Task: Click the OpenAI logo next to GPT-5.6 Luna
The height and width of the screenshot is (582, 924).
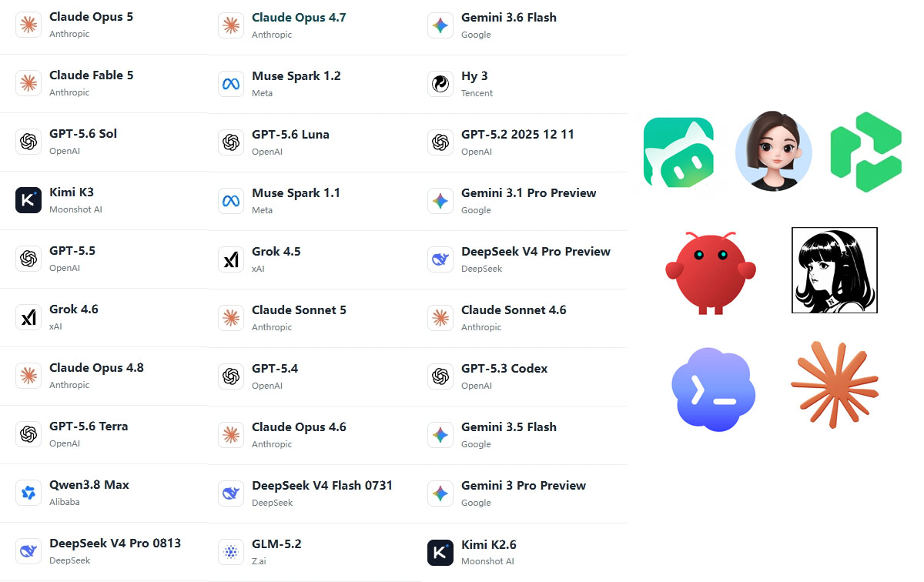Action: [231, 142]
